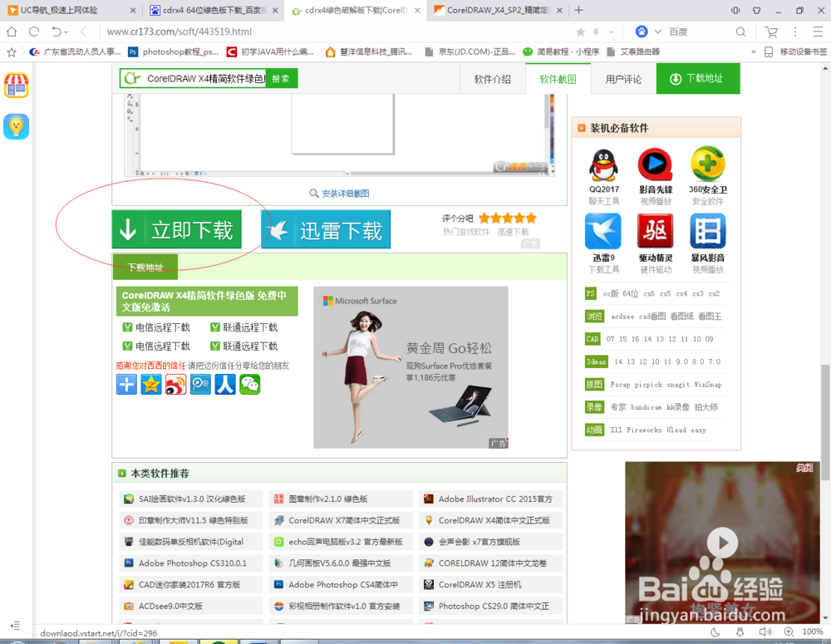Open SAI绘画软件v1.3.0 汉化绿色版 link
Screen dimensions: 831x644
click(192, 499)
